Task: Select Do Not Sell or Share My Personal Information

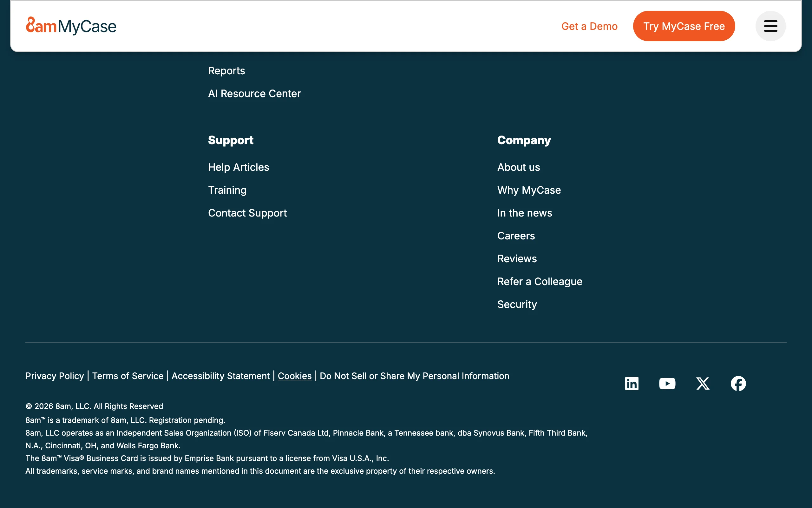Action: (x=414, y=376)
